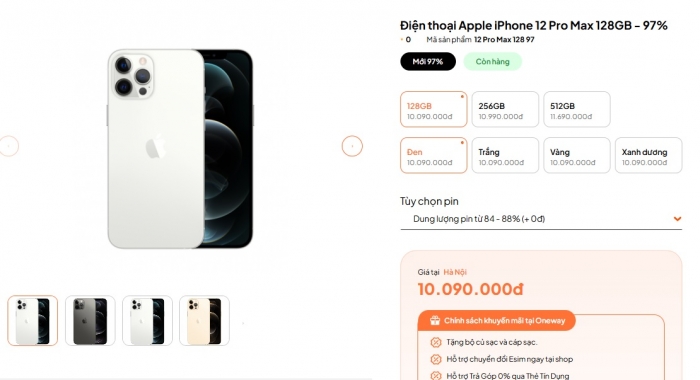Choose the Xanh dương color option
The height and width of the screenshot is (380, 700).
click(x=648, y=155)
